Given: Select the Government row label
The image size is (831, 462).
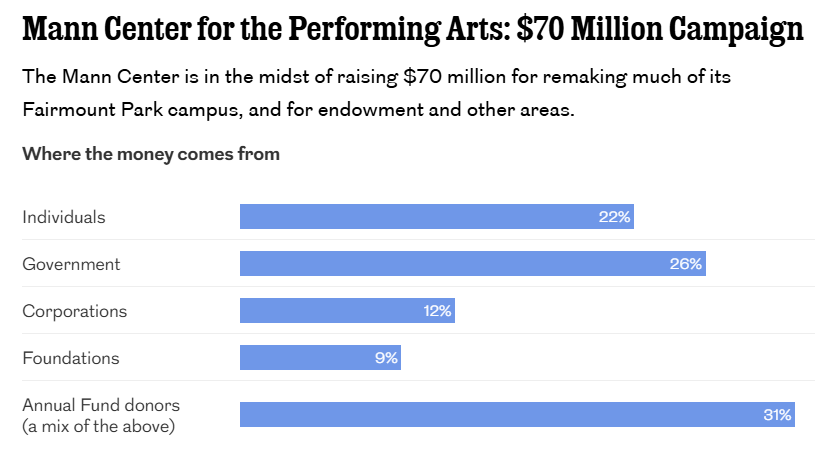Looking at the screenshot, I should tap(71, 264).
